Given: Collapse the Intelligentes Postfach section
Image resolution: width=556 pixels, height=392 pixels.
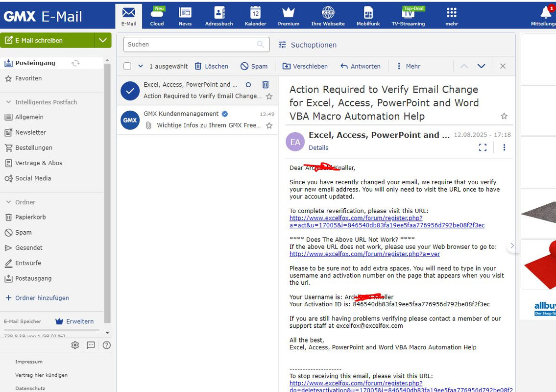Looking at the screenshot, I should [x=8, y=102].
